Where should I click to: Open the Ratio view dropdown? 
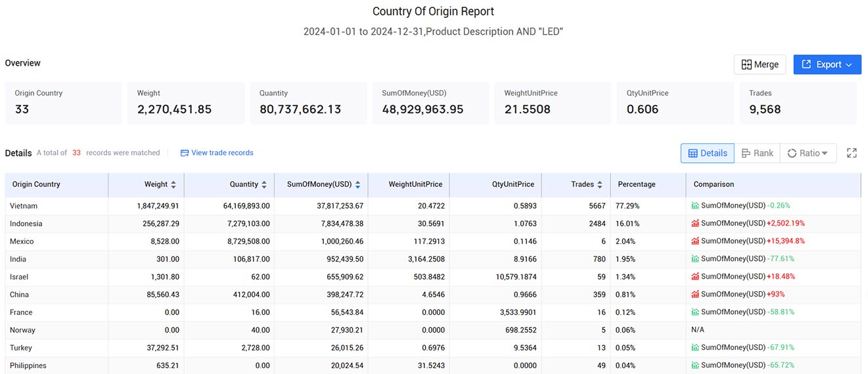pos(808,153)
